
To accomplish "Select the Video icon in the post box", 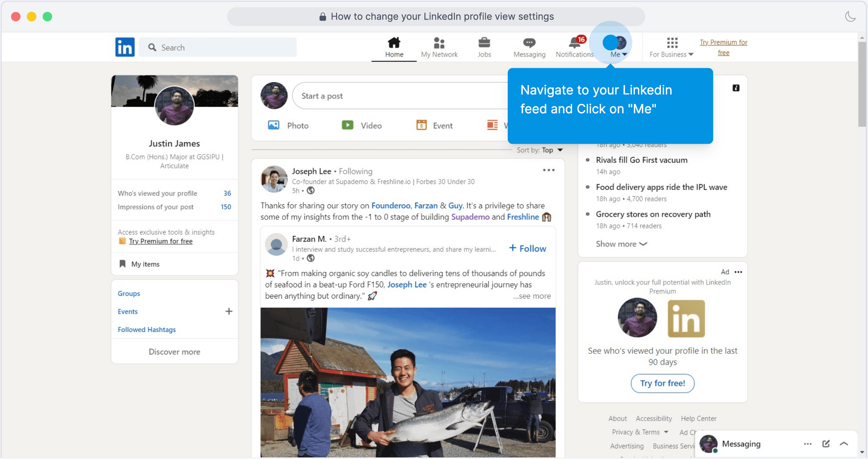I will click(348, 125).
